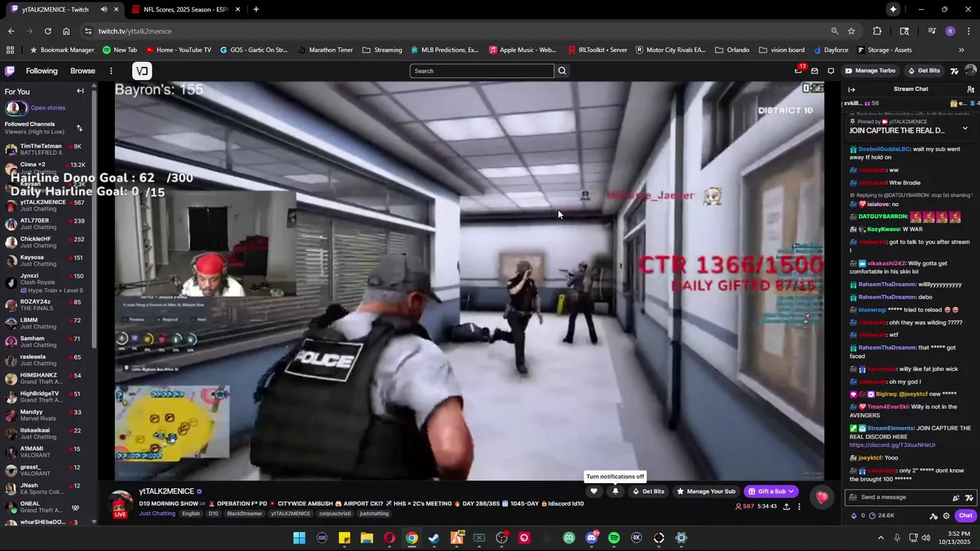The height and width of the screenshot is (551, 980).
Task: Open the Streaming bookmarks folder
Action: (382, 50)
